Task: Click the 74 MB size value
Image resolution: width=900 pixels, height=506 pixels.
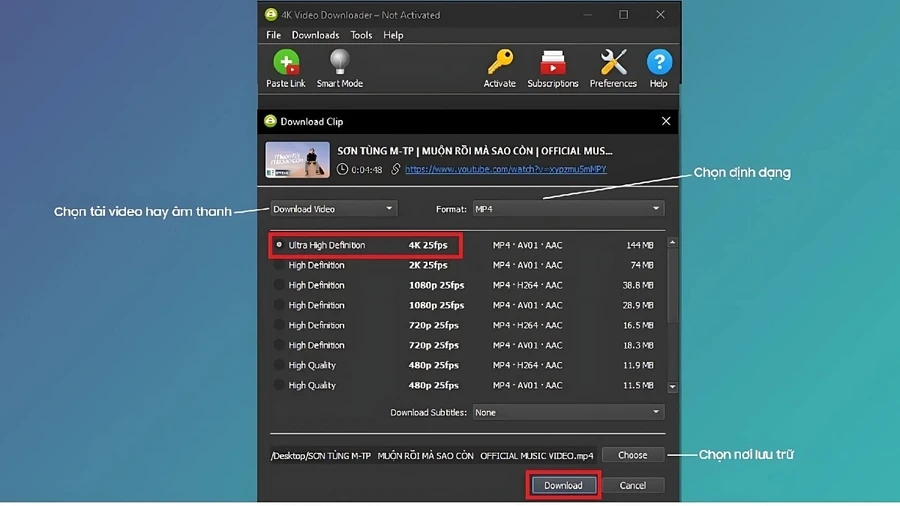Action: [642, 265]
